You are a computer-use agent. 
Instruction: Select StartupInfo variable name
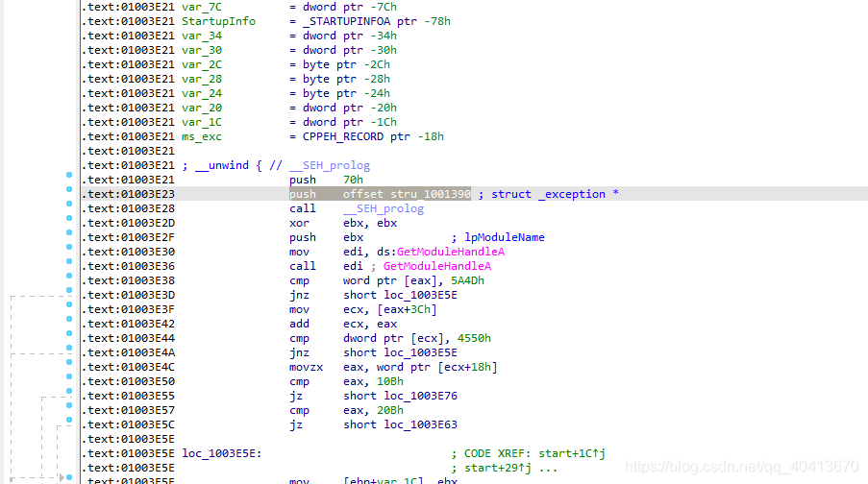[x=218, y=21]
